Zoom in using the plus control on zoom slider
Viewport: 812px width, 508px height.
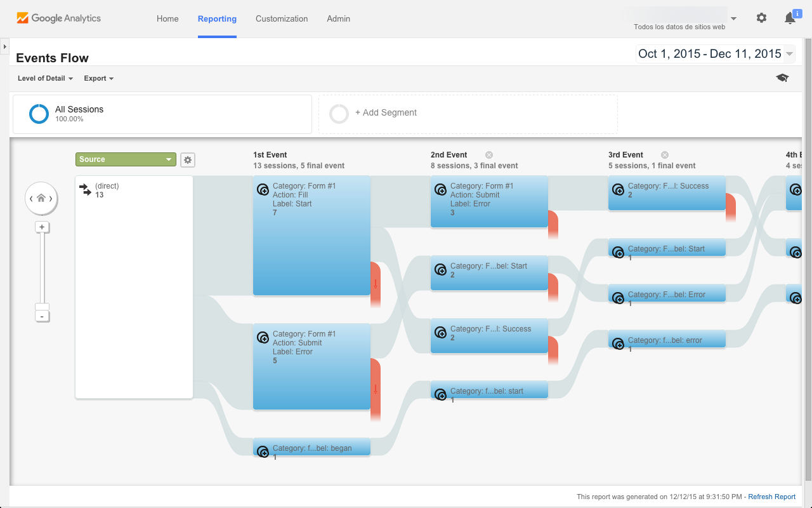point(42,227)
